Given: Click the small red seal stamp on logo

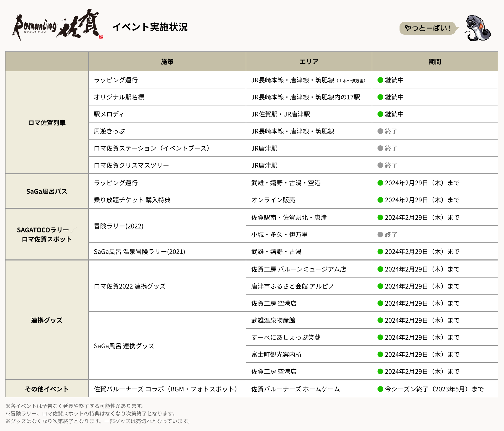Looking at the screenshot, I should pyautogui.click(x=101, y=36).
